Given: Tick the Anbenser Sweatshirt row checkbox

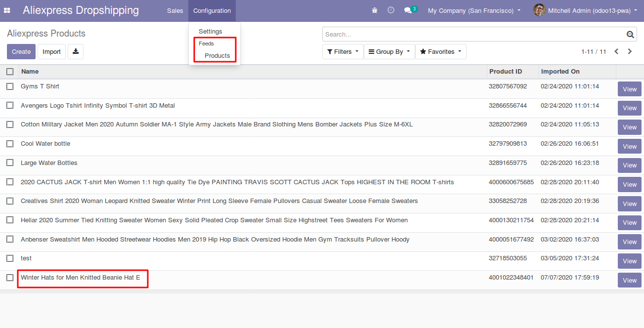Looking at the screenshot, I should coord(10,240).
